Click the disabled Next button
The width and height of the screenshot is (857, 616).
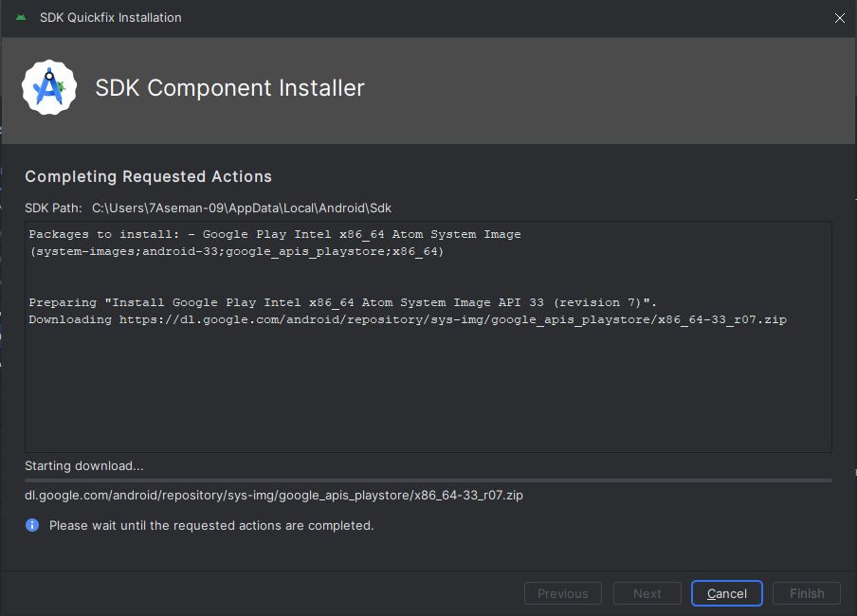click(647, 593)
